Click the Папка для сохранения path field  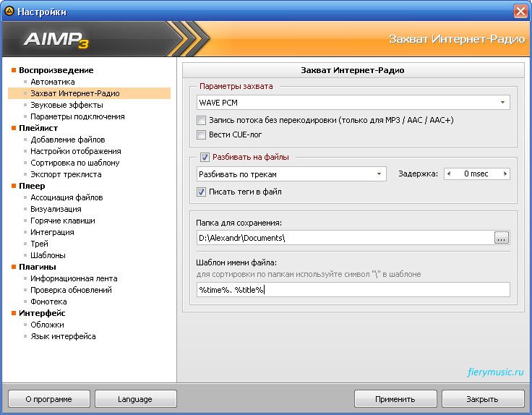[x=345, y=238]
